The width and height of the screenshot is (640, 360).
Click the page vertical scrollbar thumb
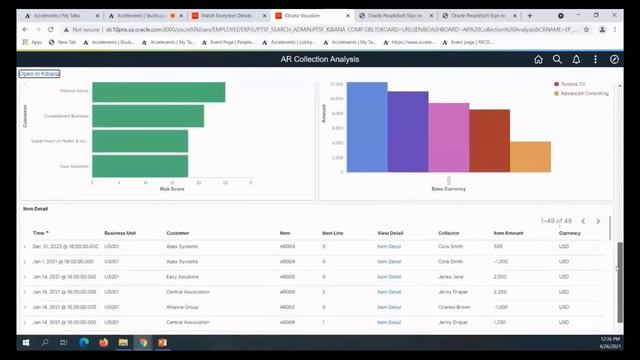click(x=620, y=282)
